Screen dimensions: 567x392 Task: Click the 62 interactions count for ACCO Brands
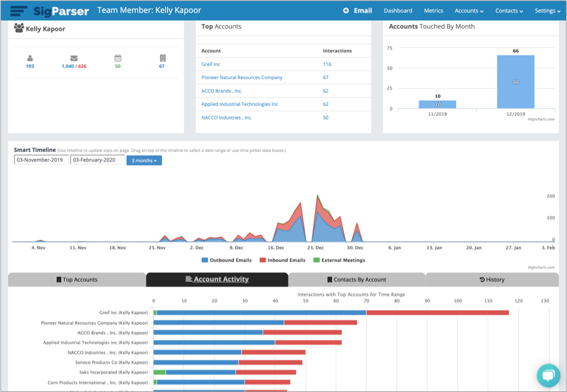tap(326, 91)
